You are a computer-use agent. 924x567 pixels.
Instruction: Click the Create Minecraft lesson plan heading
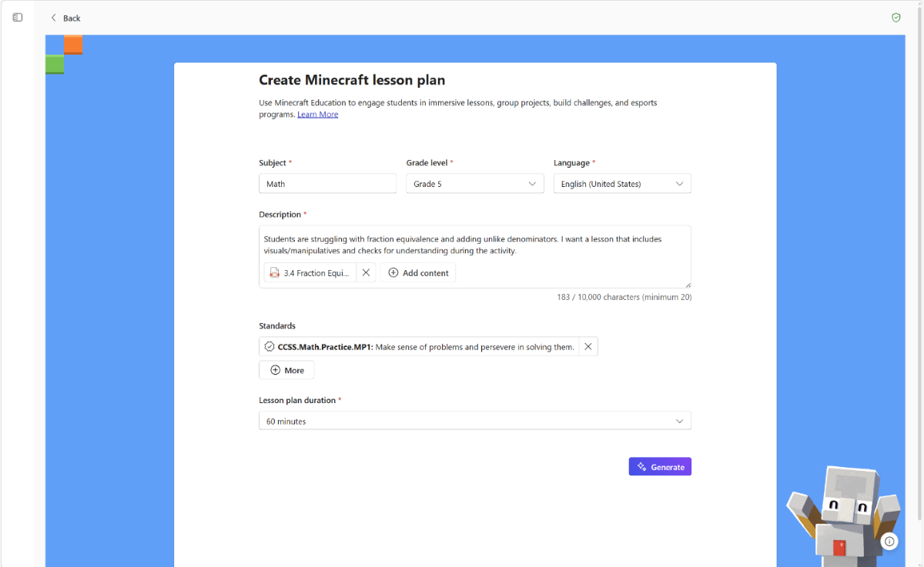[x=352, y=80]
